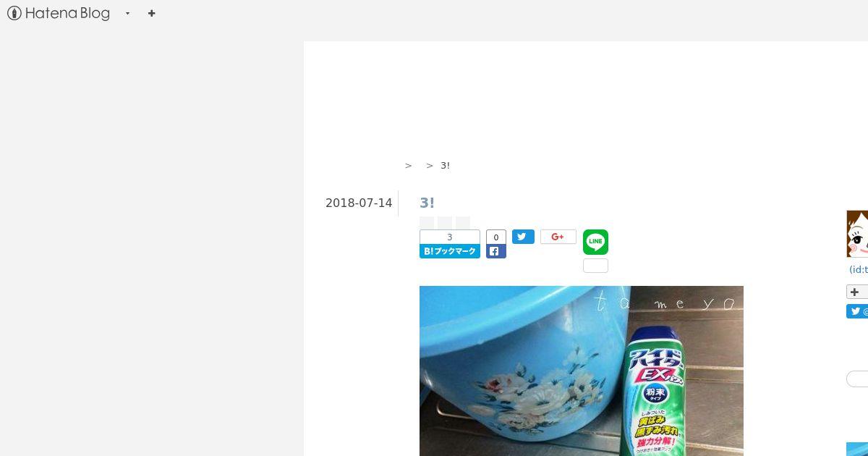Share the post via Facebook icon
This screenshot has width=868, height=456.
click(495, 251)
